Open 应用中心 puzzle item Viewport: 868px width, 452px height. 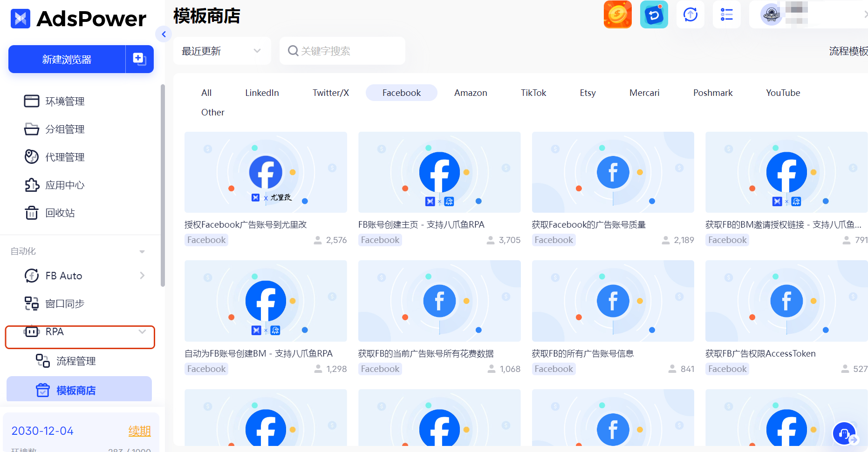[65, 185]
